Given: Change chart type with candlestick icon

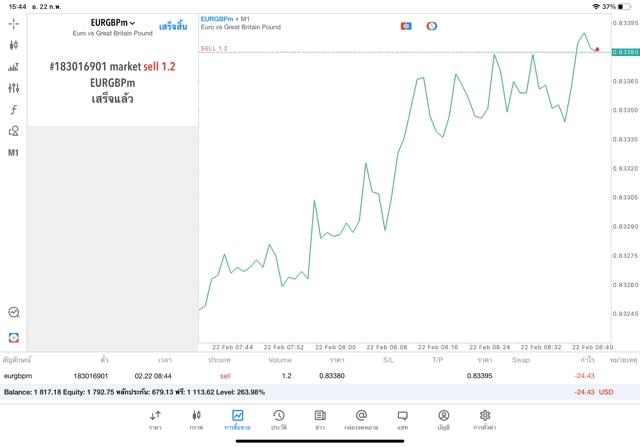Looking at the screenshot, I should 13,45.
